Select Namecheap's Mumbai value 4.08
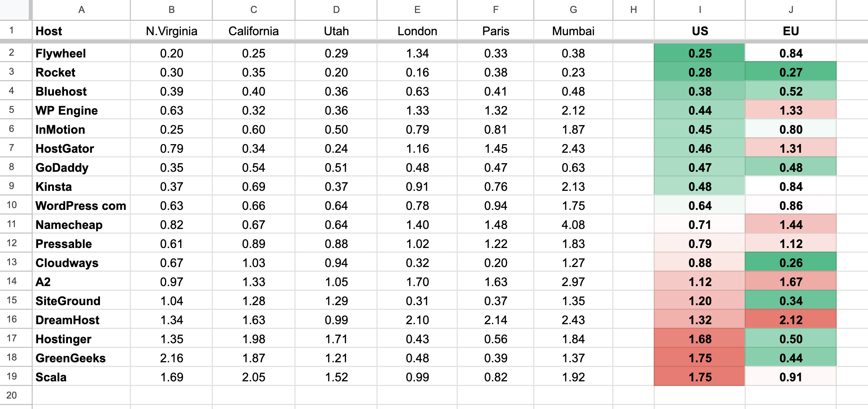The width and height of the screenshot is (868, 409). [x=573, y=225]
